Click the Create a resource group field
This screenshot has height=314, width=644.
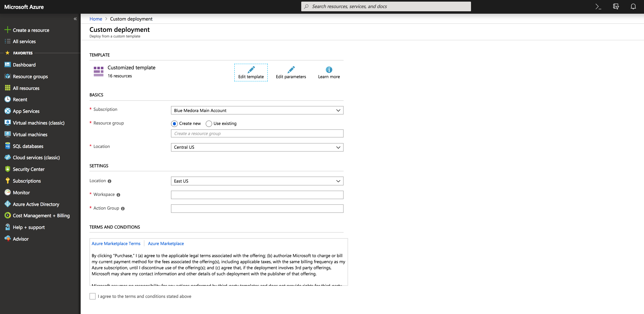pyautogui.click(x=257, y=134)
